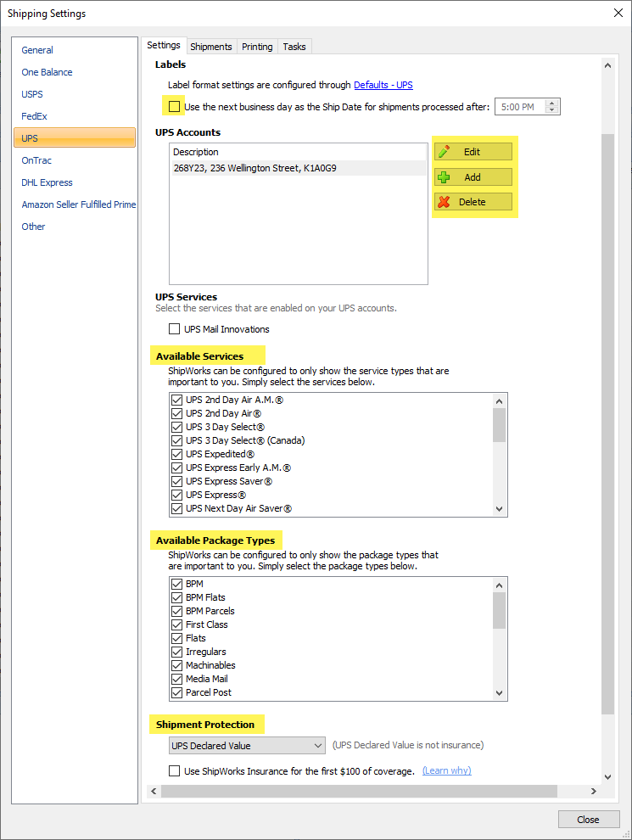
Task: Open the Defaults - UPS link
Action: coord(383,85)
